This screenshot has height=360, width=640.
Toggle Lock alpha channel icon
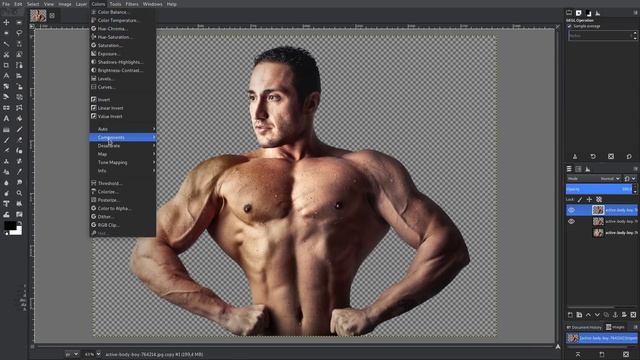tap(599, 200)
